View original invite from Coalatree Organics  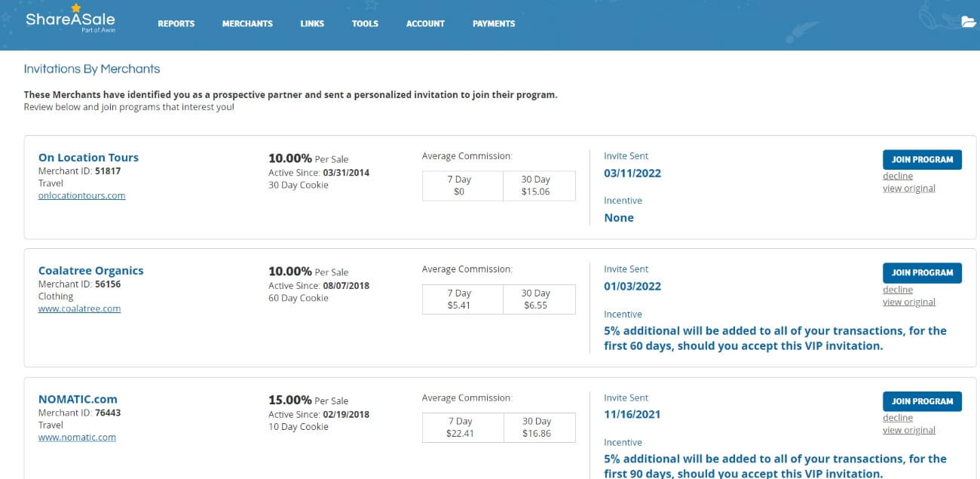click(909, 302)
